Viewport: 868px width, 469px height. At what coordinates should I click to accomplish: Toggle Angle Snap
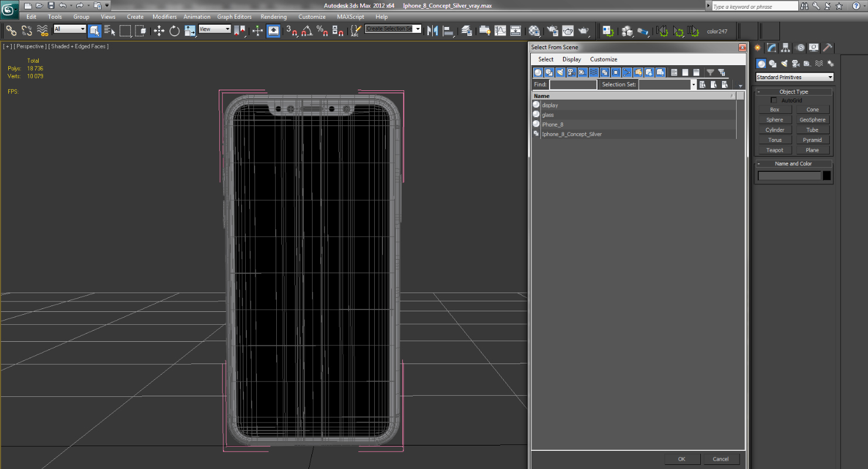pyautogui.click(x=306, y=30)
